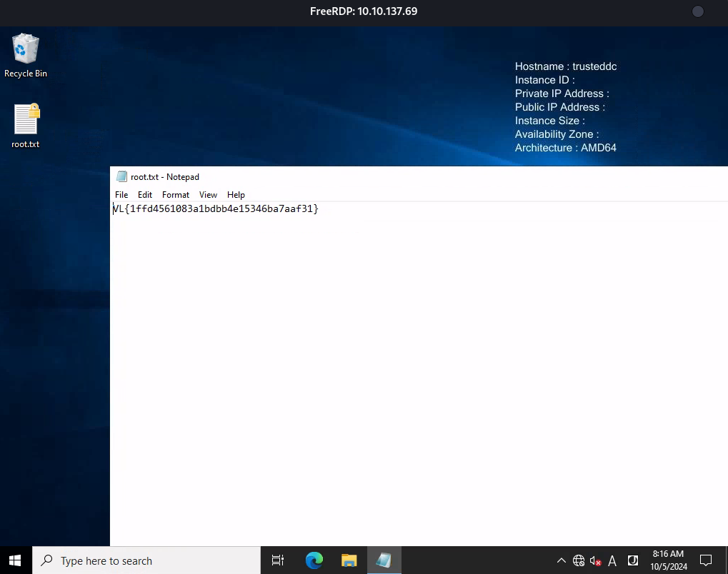Click the tray icon left of the clock
This screenshot has width=728, height=574.
(633, 560)
